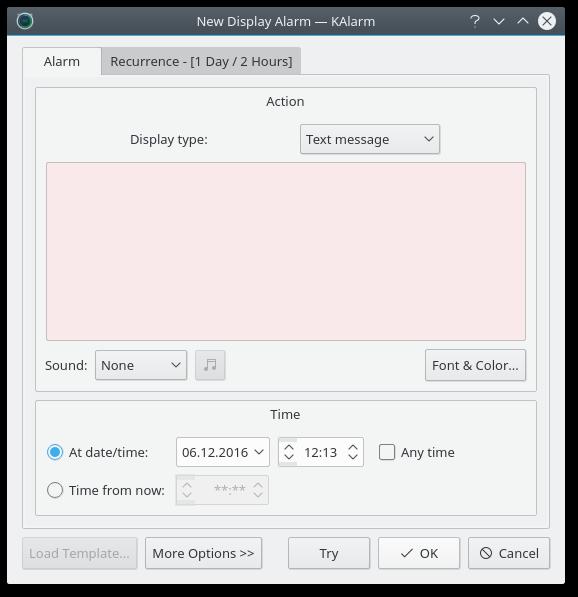Enable the Any time checkbox
Screen dimensions: 578x597
tap(387, 452)
